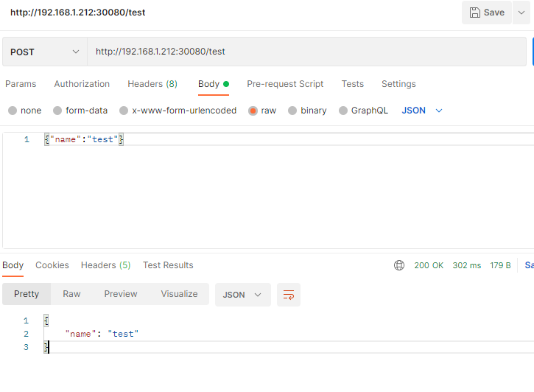Image resolution: width=534 pixels, height=392 pixels.
Task: Choose x-www-form-urlencoded body option
Action: point(124,111)
